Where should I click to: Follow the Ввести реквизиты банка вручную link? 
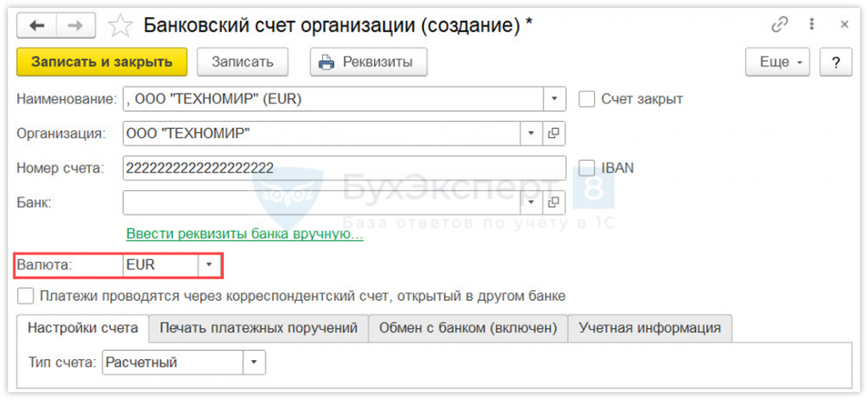click(245, 234)
